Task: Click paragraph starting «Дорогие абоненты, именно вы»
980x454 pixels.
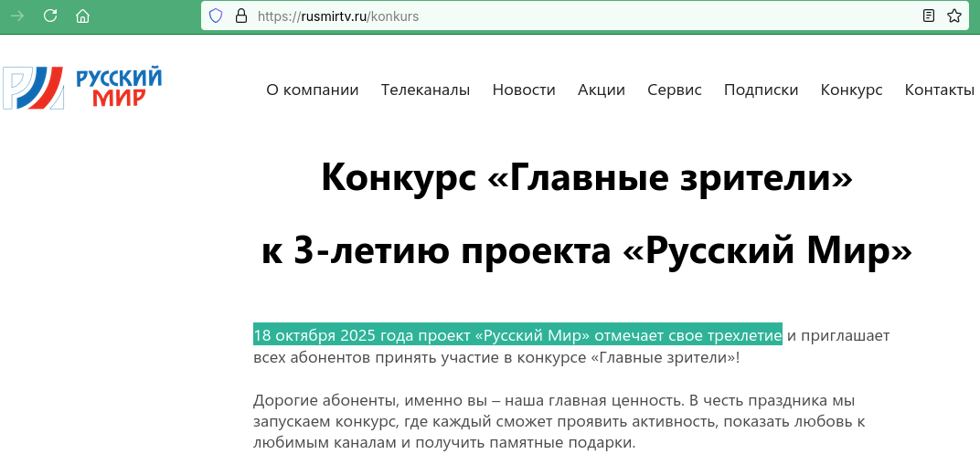Action: tap(559, 421)
